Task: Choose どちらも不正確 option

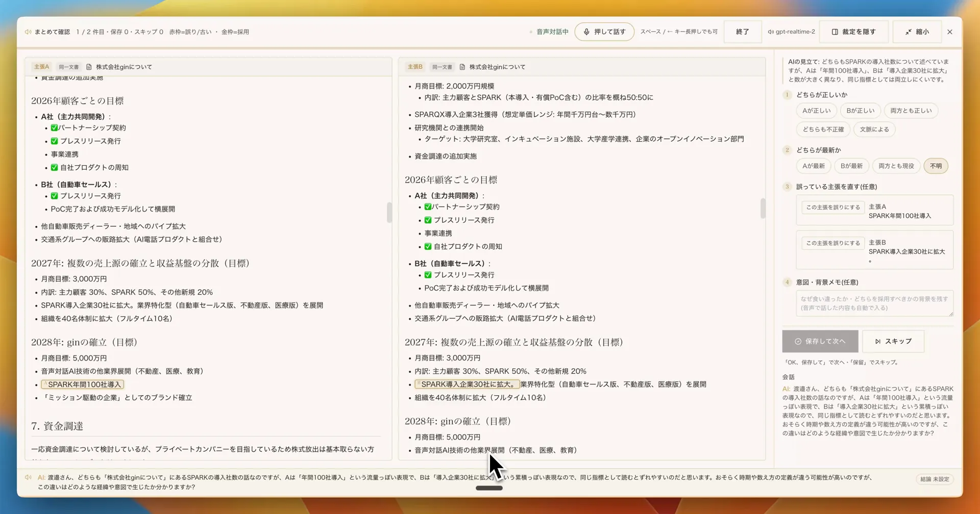Action: pos(823,130)
